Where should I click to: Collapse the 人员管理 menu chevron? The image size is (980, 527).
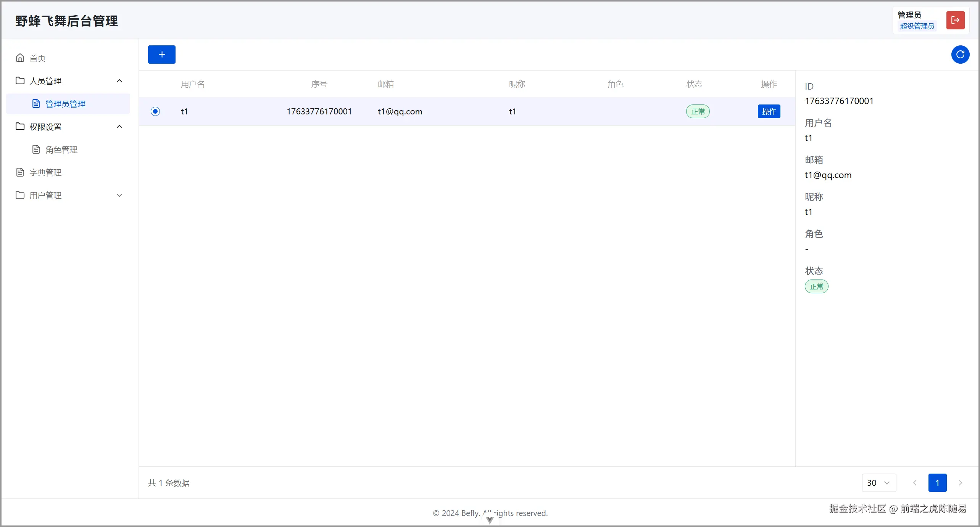pos(119,81)
